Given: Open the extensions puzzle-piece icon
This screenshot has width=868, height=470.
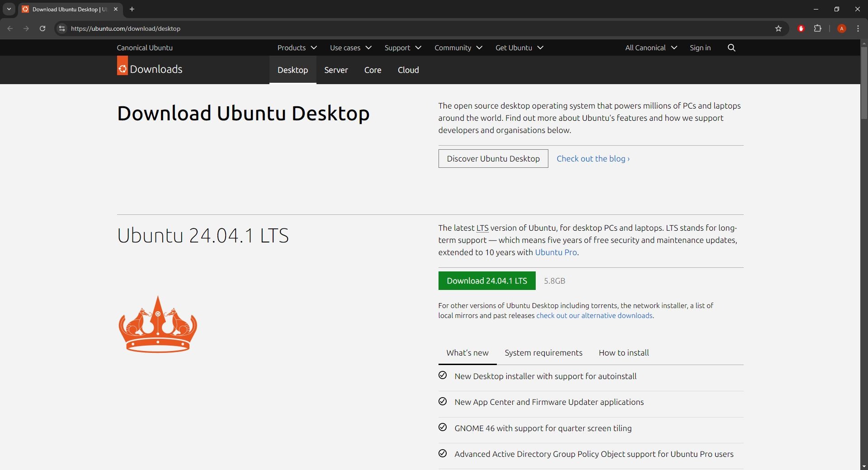Looking at the screenshot, I should [x=818, y=28].
